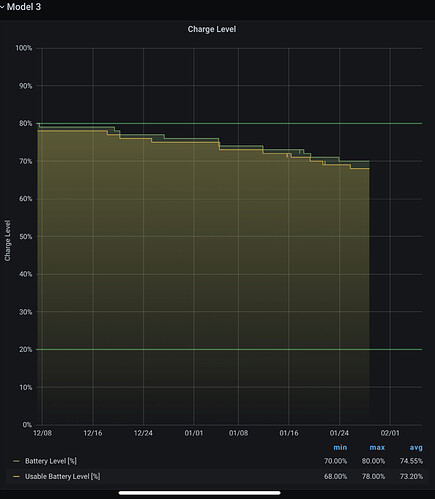Click Usable Battery avg value 73.20%
This screenshot has width=435, height=499.
point(411,476)
